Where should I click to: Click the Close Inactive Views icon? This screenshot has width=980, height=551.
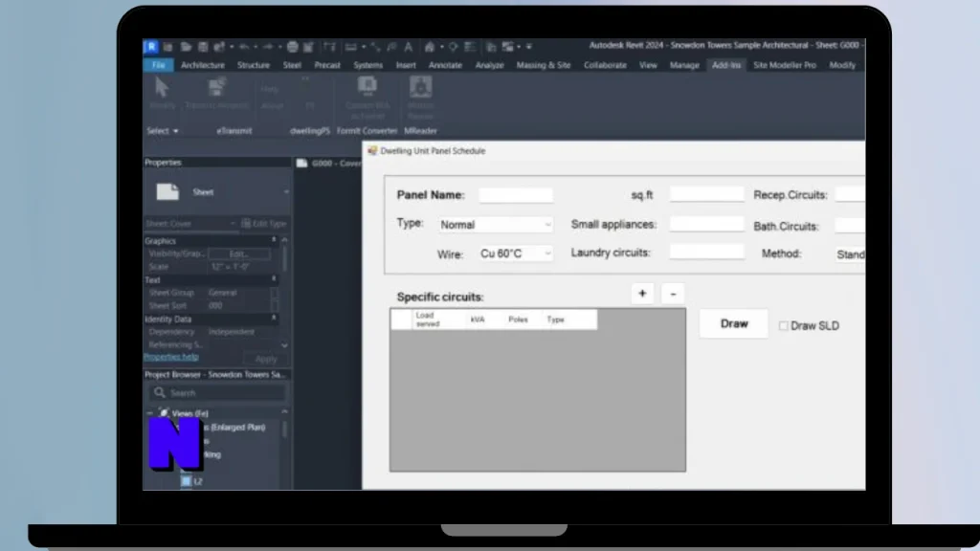click(x=491, y=47)
